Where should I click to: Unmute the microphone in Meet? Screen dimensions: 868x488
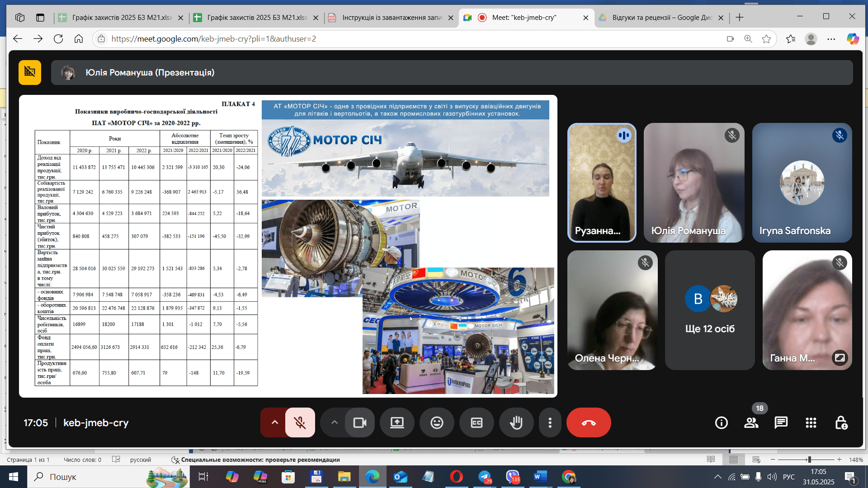(x=300, y=422)
